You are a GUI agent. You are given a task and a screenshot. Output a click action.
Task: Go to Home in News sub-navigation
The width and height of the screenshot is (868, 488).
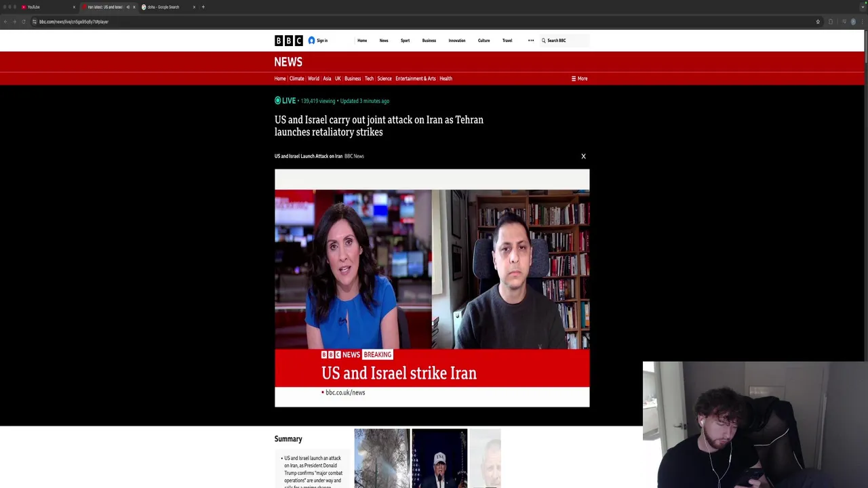pos(280,79)
